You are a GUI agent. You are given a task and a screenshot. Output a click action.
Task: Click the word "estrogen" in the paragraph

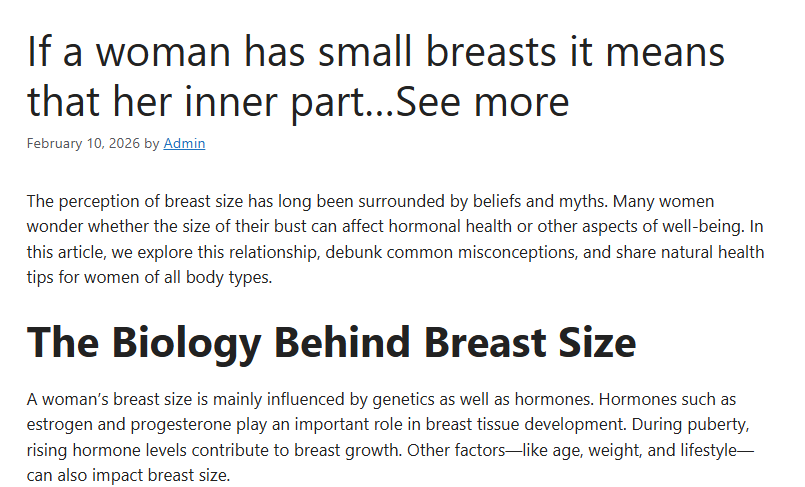click(58, 425)
